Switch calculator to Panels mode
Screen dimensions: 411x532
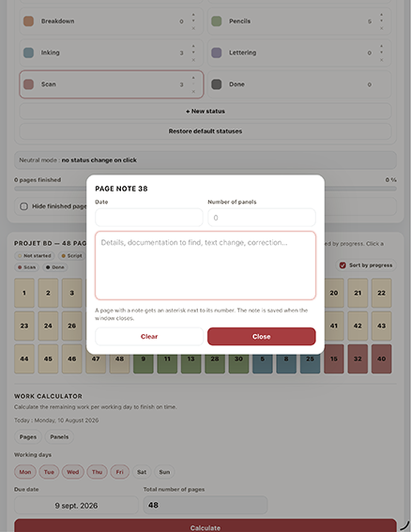point(59,437)
